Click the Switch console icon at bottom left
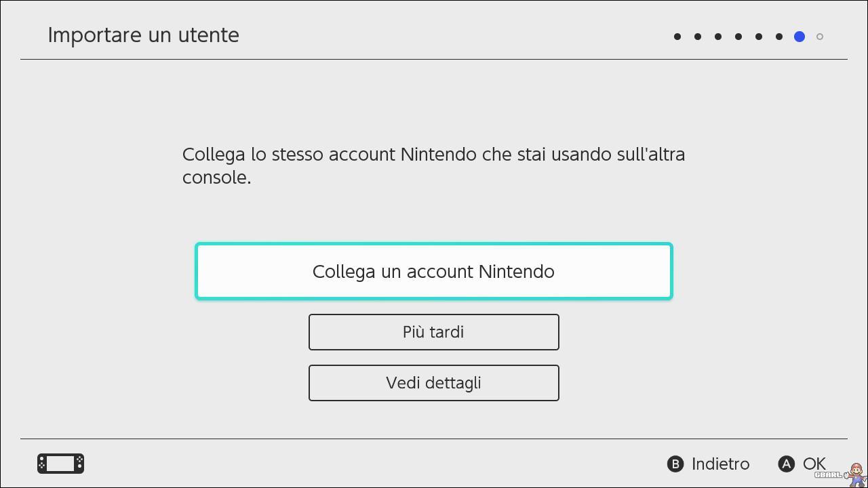Image resolution: width=868 pixels, height=488 pixels. click(x=60, y=464)
